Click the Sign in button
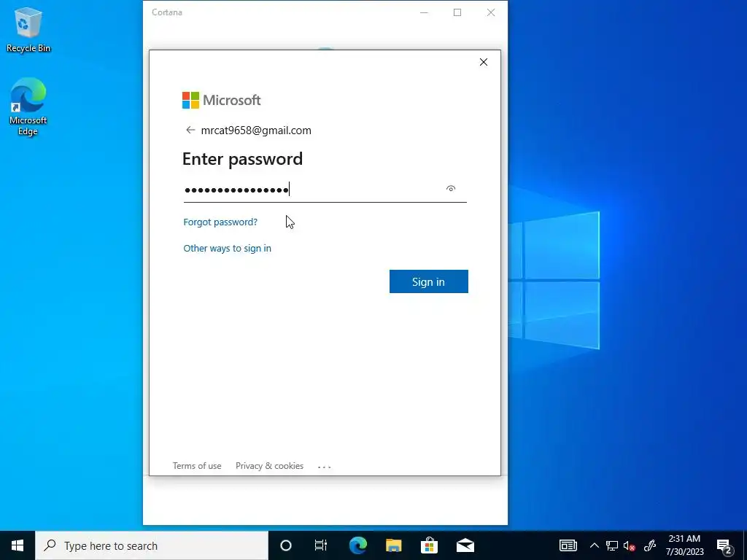 (x=429, y=281)
